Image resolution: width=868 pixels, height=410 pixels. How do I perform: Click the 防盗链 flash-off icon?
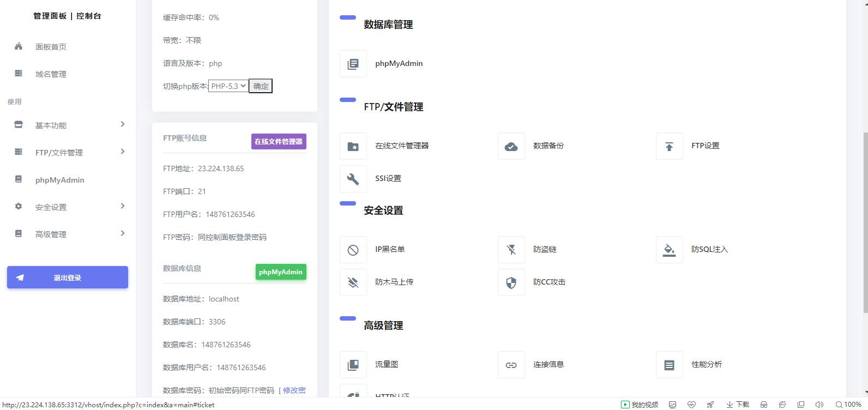[511, 250]
